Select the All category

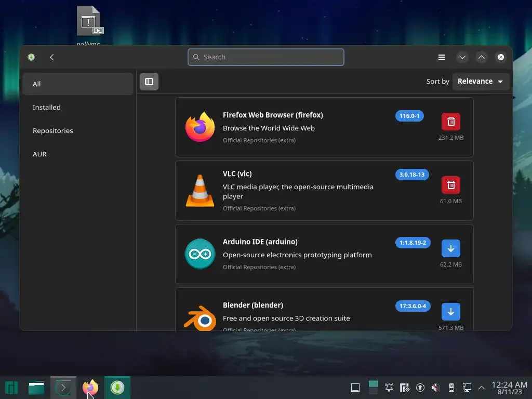78,84
